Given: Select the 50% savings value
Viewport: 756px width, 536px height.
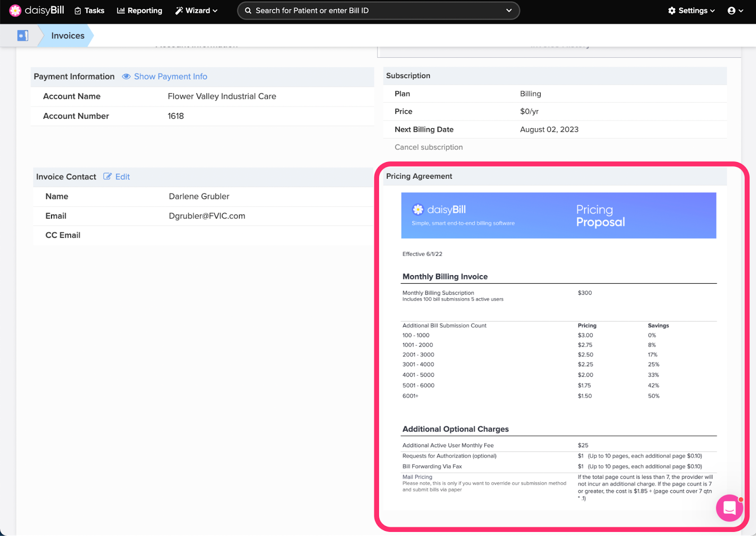Looking at the screenshot, I should [x=653, y=396].
